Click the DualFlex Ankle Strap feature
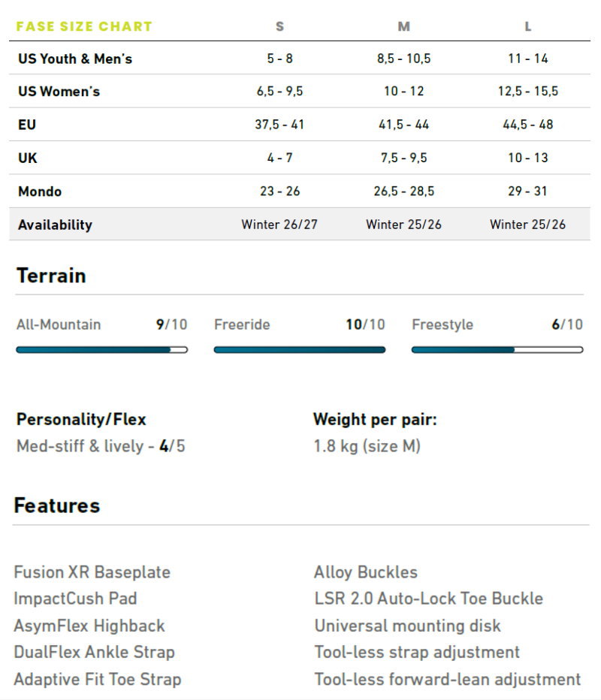Viewport: 601px width, 700px height. 94,652
